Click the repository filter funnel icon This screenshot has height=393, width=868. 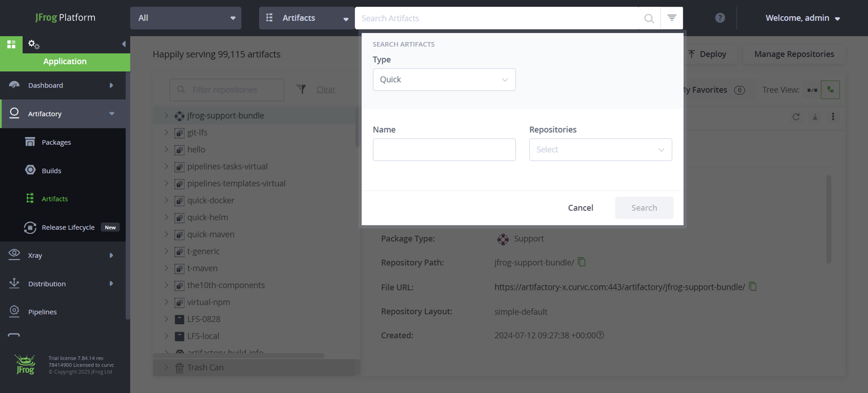[x=301, y=89]
